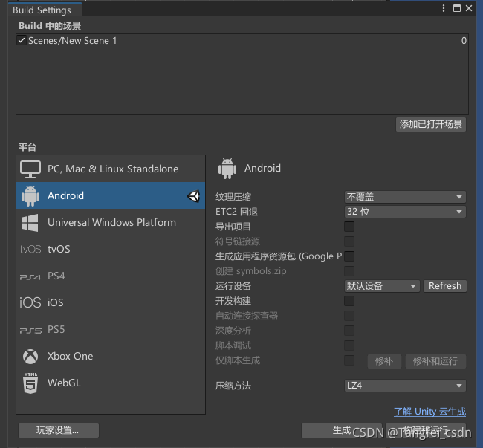Open 玩家设置... player settings
The width and height of the screenshot is (483, 448).
(59, 430)
